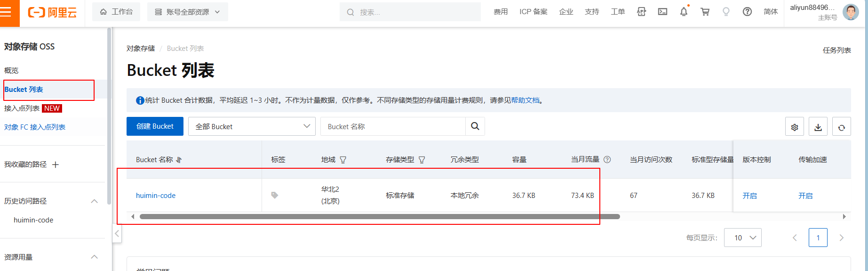Enable transfer acceleration for huimin-code
The height and width of the screenshot is (271, 868).
tap(805, 196)
